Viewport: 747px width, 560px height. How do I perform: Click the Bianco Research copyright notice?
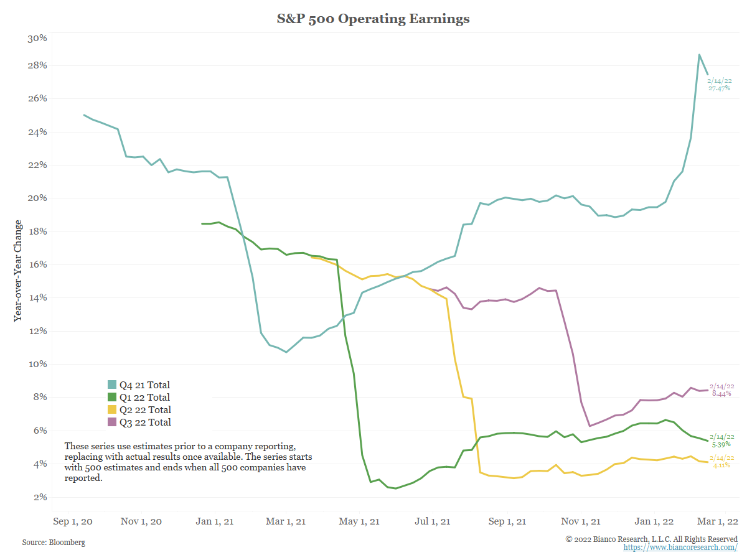click(x=652, y=539)
